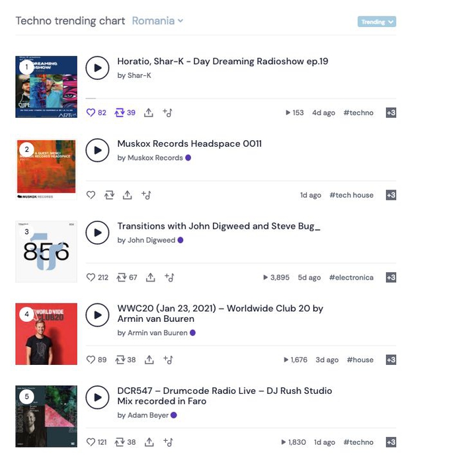This screenshot has width=476, height=464.
Task: Play Day Dreaming Radioshow ep.19
Action: pos(97,68)
